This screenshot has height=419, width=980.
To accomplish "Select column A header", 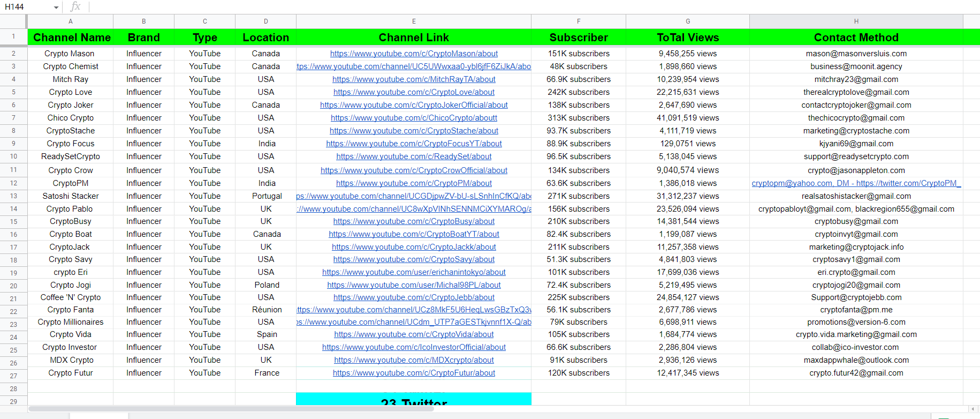I will point(70,21).
